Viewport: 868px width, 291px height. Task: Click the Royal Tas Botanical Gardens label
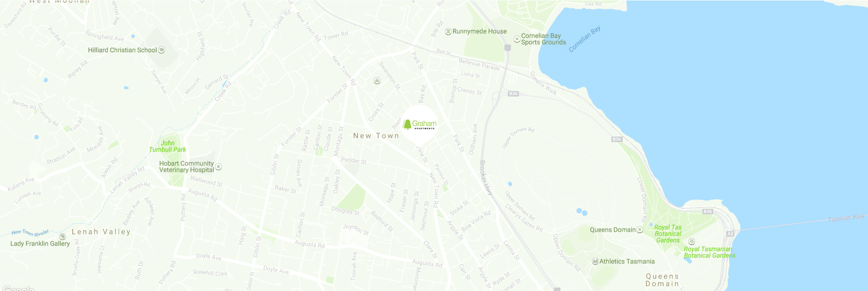coord(668,234)
